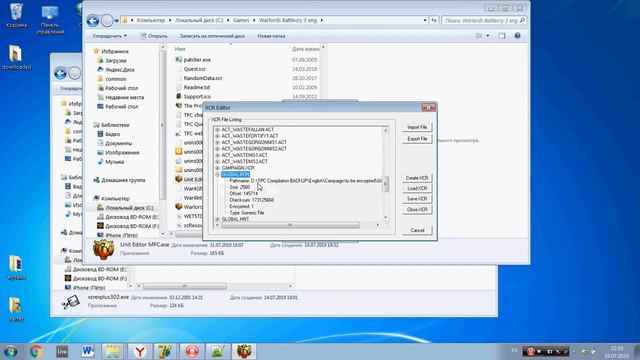Click the 'Size: 2560' detail row

(240, 187)
